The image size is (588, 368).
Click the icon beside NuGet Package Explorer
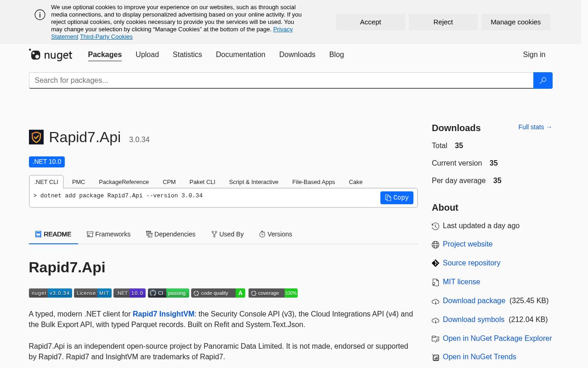coord(435,339)
